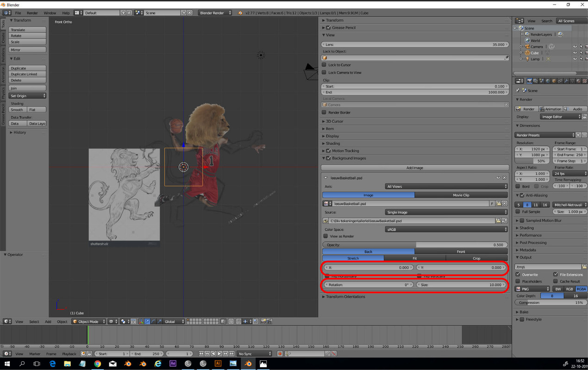Image resolution: width=588 pixels, height=370 pixels.
Task: Click the Duplicate Linked button
Action: click(x=27, y=74)
